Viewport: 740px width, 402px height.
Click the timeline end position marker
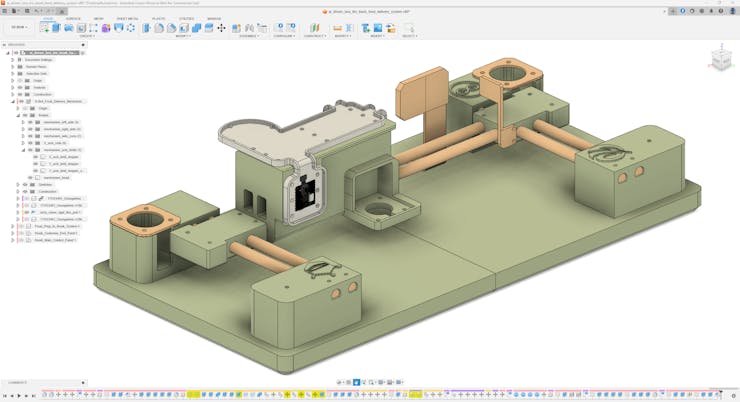722,394
